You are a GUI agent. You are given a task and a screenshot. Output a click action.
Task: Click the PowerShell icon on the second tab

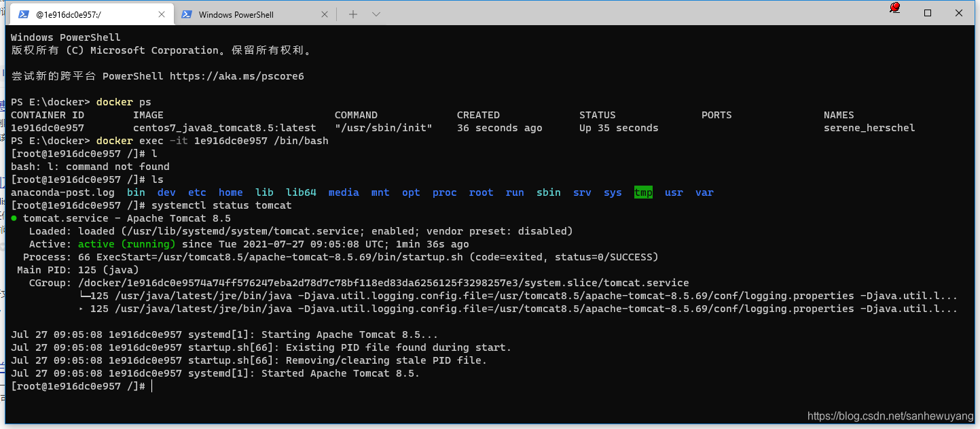[186, 14]
